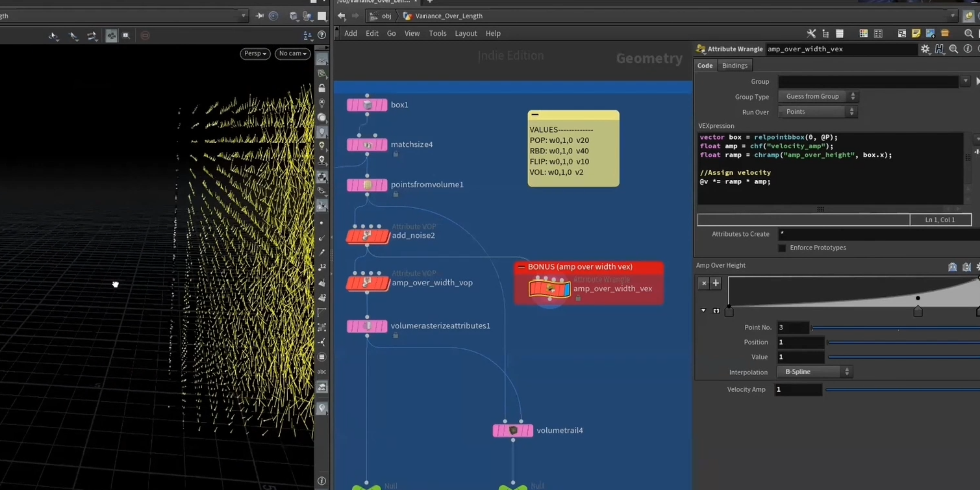Viewport: 980px width, 490px height.
Task: Click the viewport lock icon in sidebar
Action: click(x=322, y=88)
